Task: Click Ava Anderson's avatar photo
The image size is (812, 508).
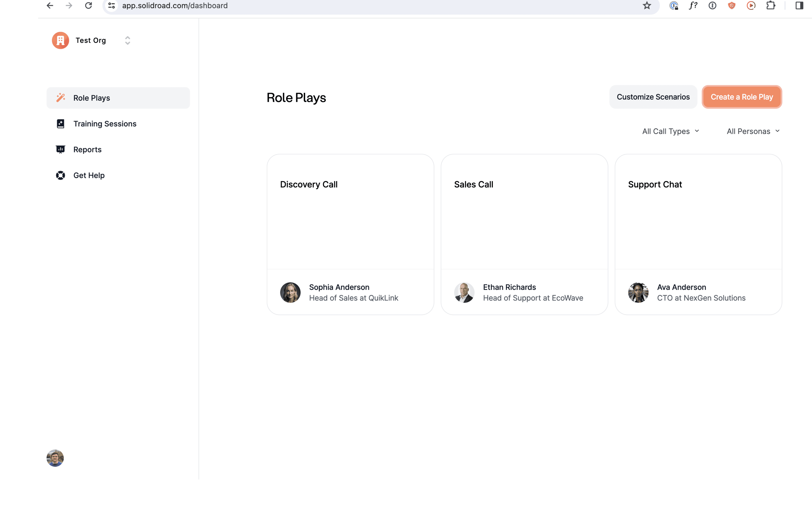Action: [x=638, y=292]
